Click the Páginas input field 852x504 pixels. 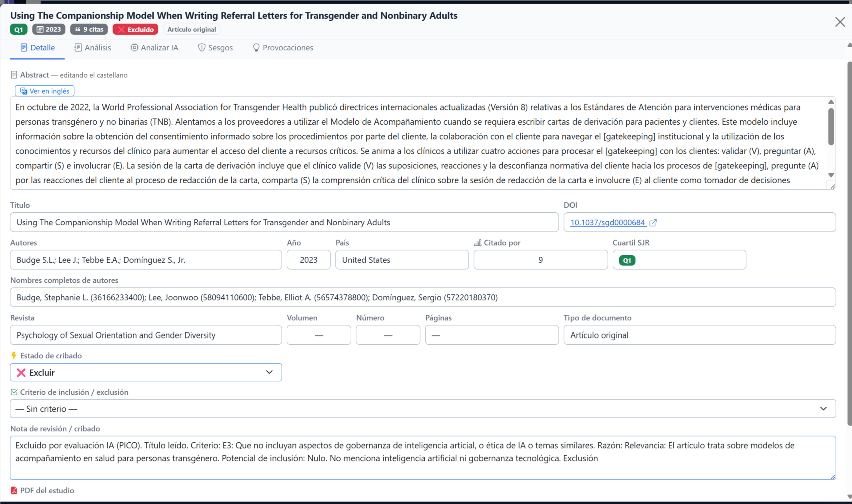(x=492, y=335)
